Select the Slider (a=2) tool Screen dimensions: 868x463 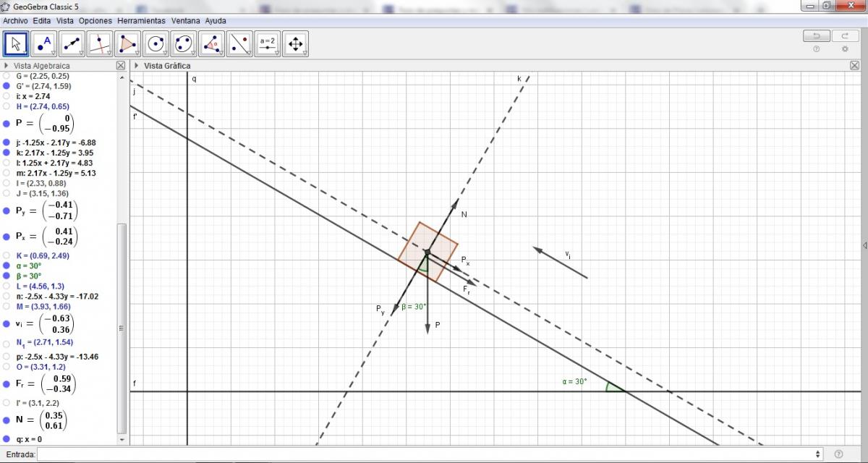click(x=268, y=44)
